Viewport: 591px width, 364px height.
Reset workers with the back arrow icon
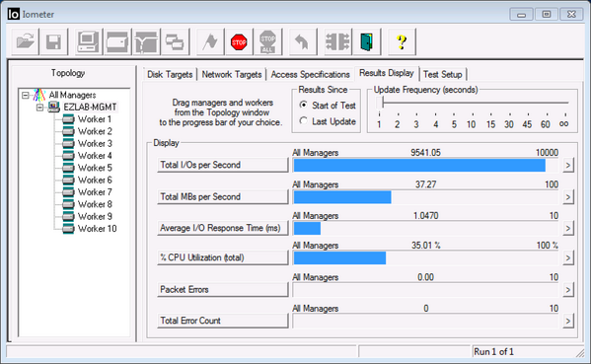pyautogui.click(x=302, y=41)
